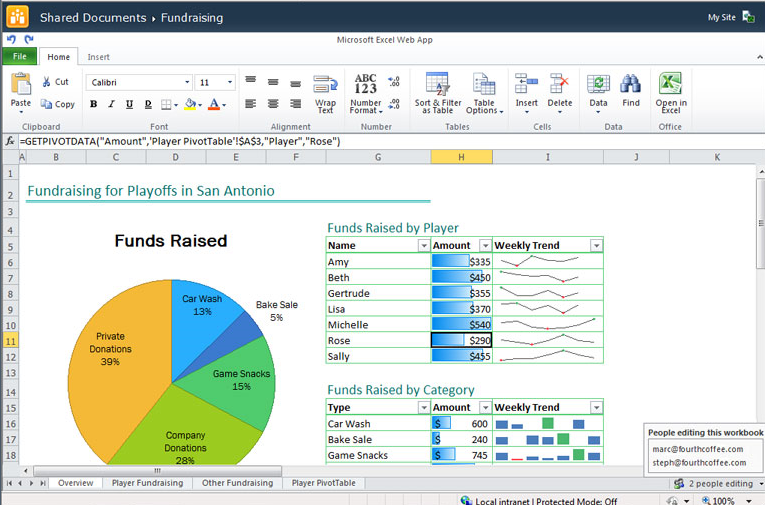Click the green File button
Image resolution: width=765 pixels, height=505 pixels.
[x=20, y=57]
